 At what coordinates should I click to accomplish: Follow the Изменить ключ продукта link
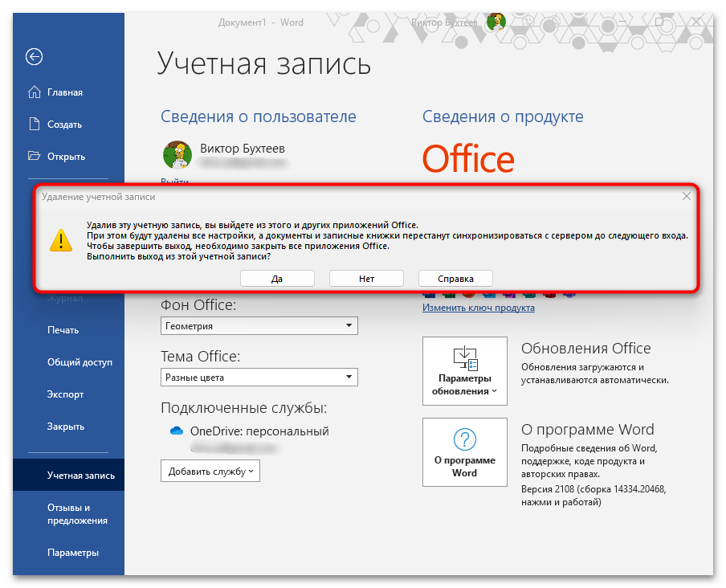point(478,307)
